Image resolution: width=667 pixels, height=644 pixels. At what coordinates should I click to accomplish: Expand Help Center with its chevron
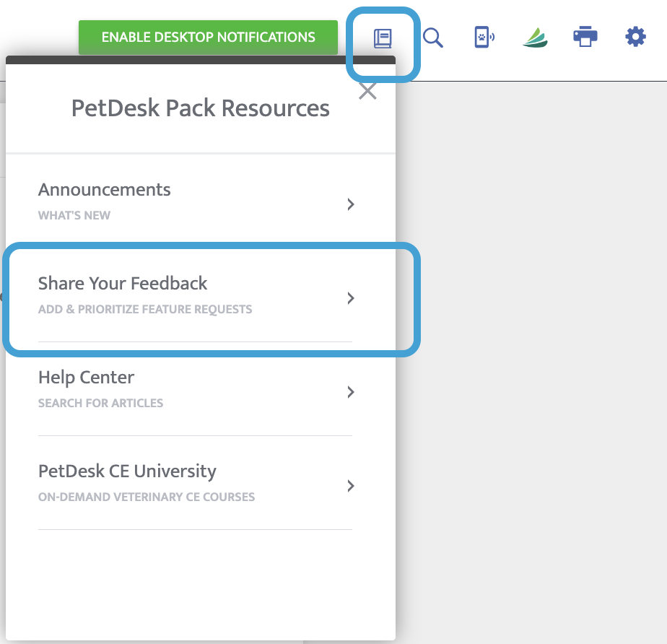pyautogui.click(x=351, y=392)
